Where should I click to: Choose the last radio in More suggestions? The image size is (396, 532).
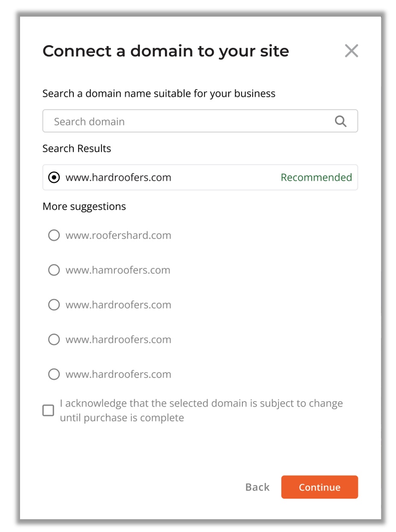54,374
